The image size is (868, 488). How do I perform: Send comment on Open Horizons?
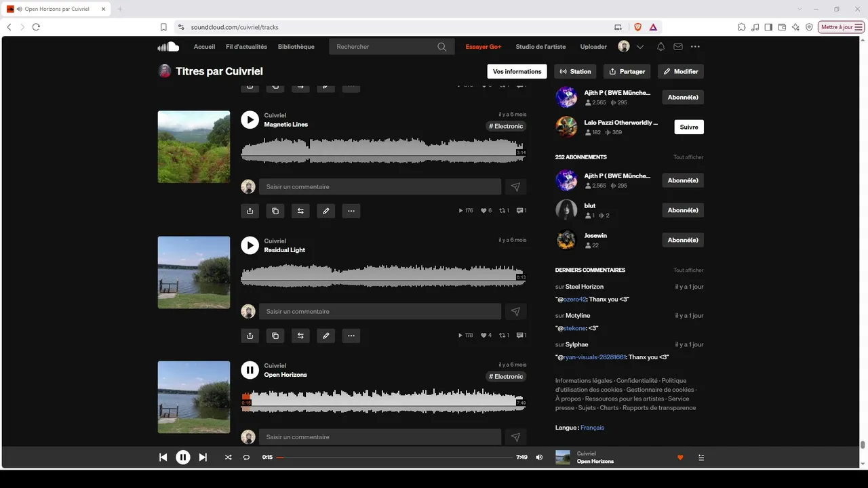[x=515, y=437]
